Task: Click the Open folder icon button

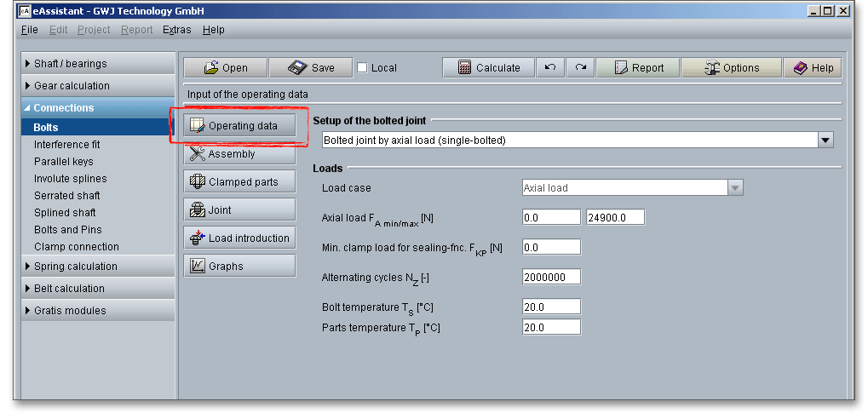Action: click(x=225, y=68)
